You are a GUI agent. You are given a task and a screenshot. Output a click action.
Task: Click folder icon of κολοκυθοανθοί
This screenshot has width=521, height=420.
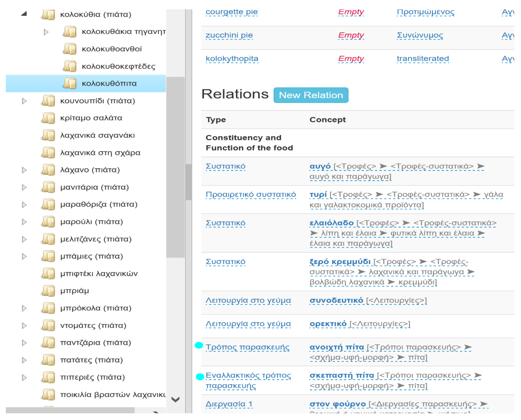(x=70, y=49)
